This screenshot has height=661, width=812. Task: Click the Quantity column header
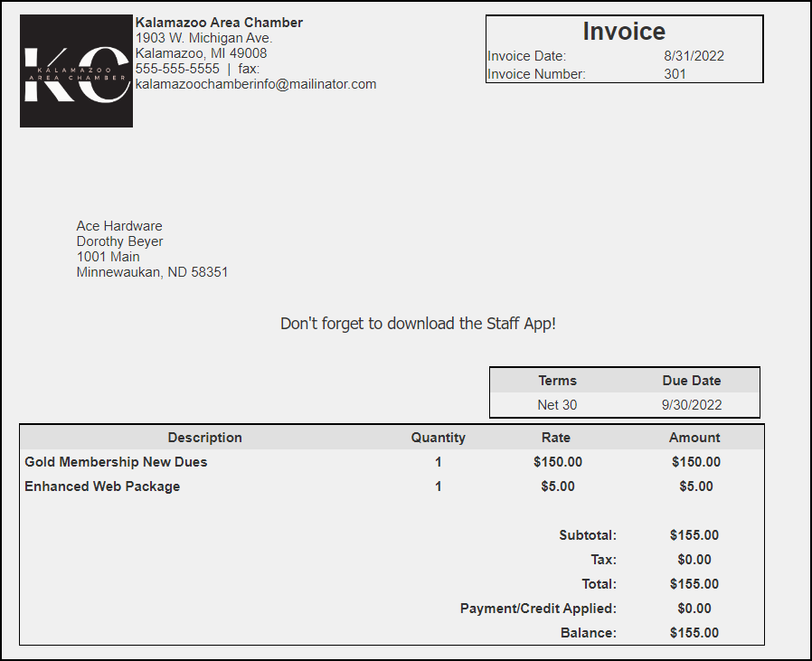[438, 438]
